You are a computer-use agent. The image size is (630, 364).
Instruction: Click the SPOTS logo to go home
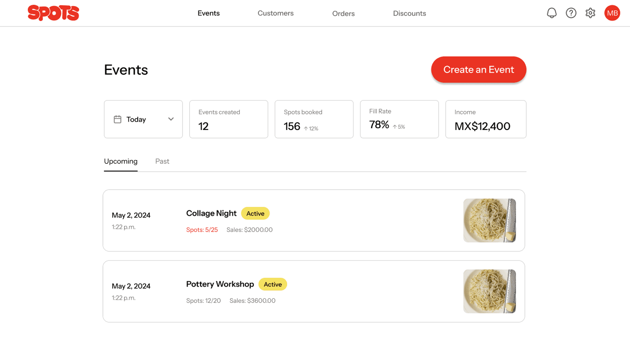[x=53, y=13]
